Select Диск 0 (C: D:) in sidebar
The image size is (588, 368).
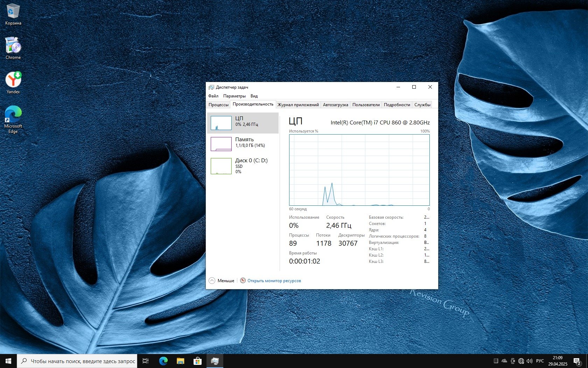[x=243, y=165]
